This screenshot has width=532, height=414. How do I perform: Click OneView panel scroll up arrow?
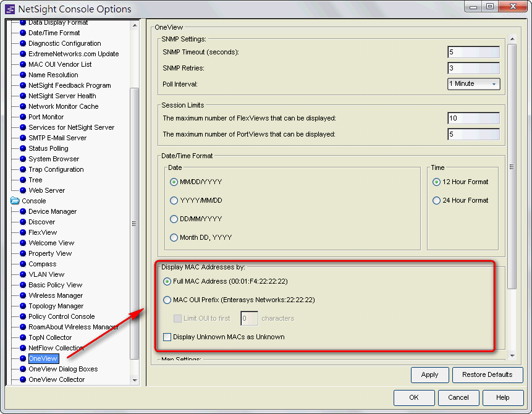pyautogui.click(x=512, y=40)
